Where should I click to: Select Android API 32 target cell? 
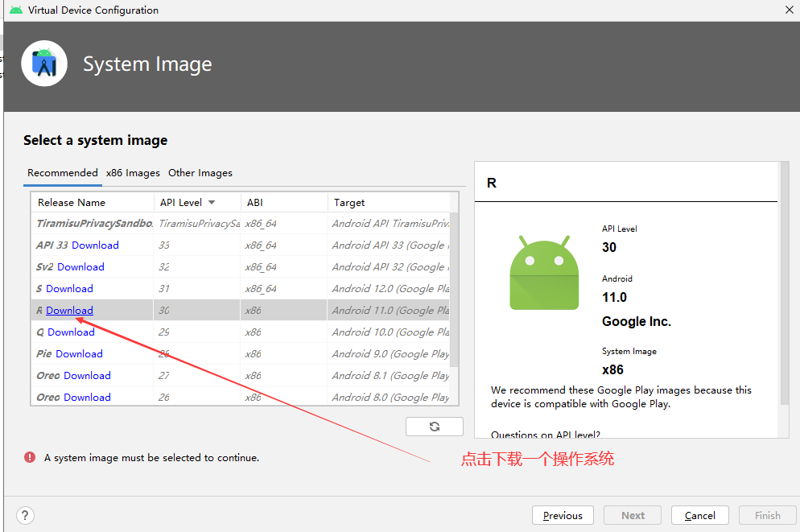tap(390, 267)
